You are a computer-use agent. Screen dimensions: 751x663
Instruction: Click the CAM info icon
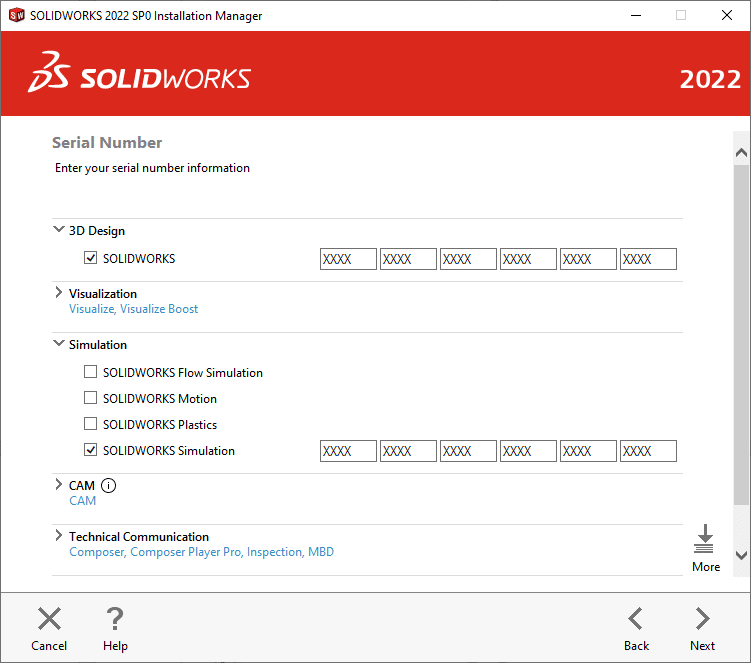coord(109,486)
